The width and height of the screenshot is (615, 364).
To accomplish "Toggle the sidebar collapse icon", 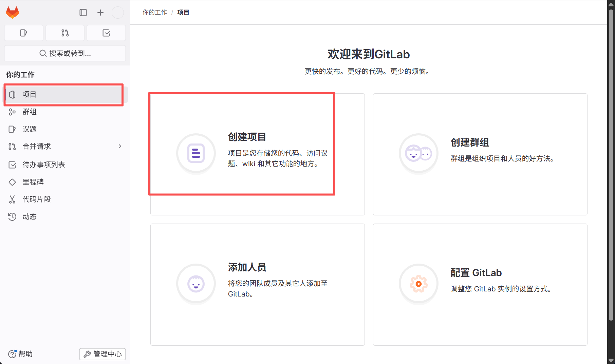I will (x=83, y=13).
